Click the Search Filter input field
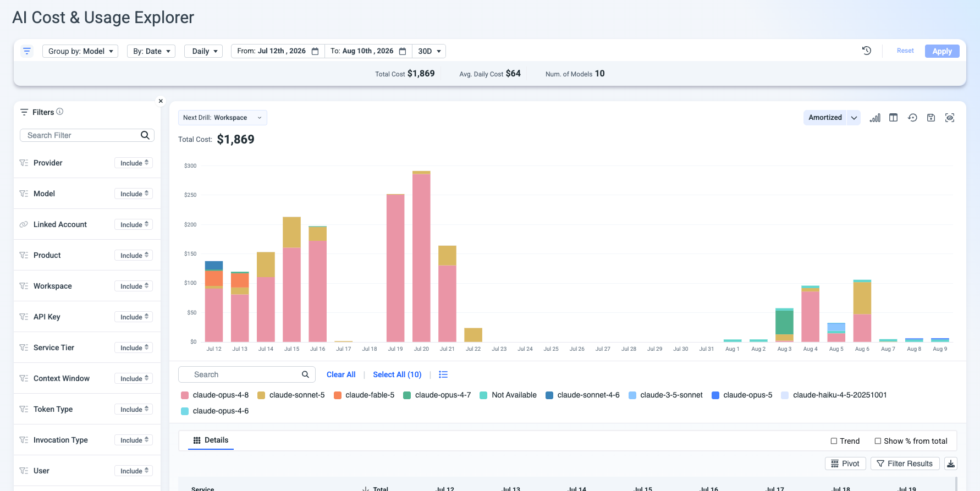980x491 pixels. [87, 135]
